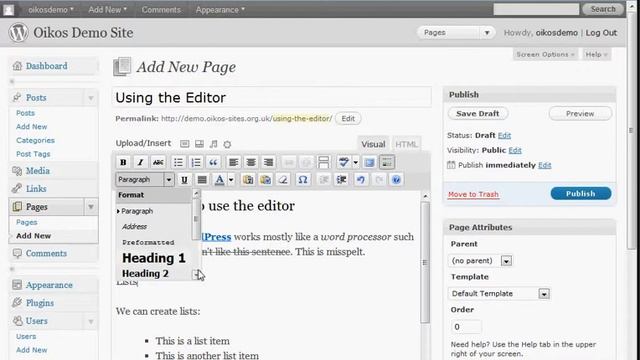The width and height of the screenshot is (640, 360).
Task: Click the Preview button
Action: 580,113
